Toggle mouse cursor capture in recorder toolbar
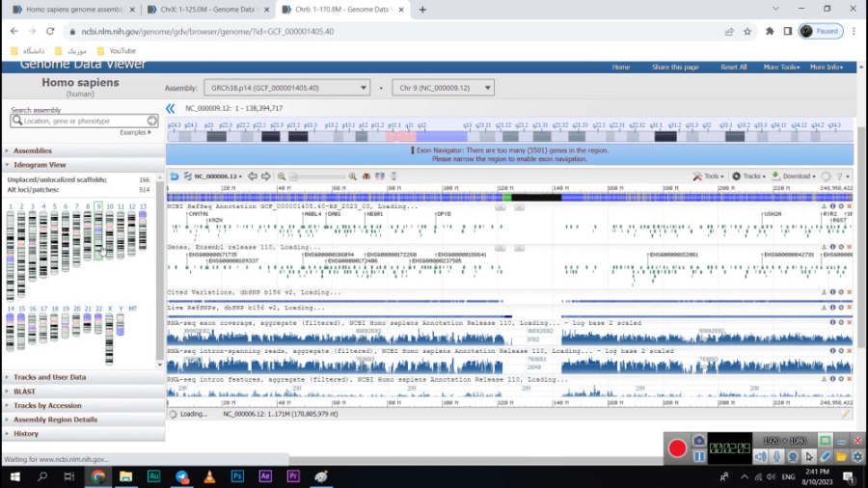This screenshot has height=488, width=868. (x=809, y=456)
